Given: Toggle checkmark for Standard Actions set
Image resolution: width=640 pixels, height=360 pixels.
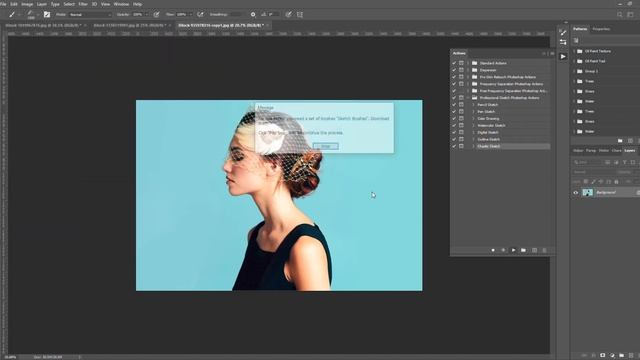Looking at the screenshot, I should 454,63.
